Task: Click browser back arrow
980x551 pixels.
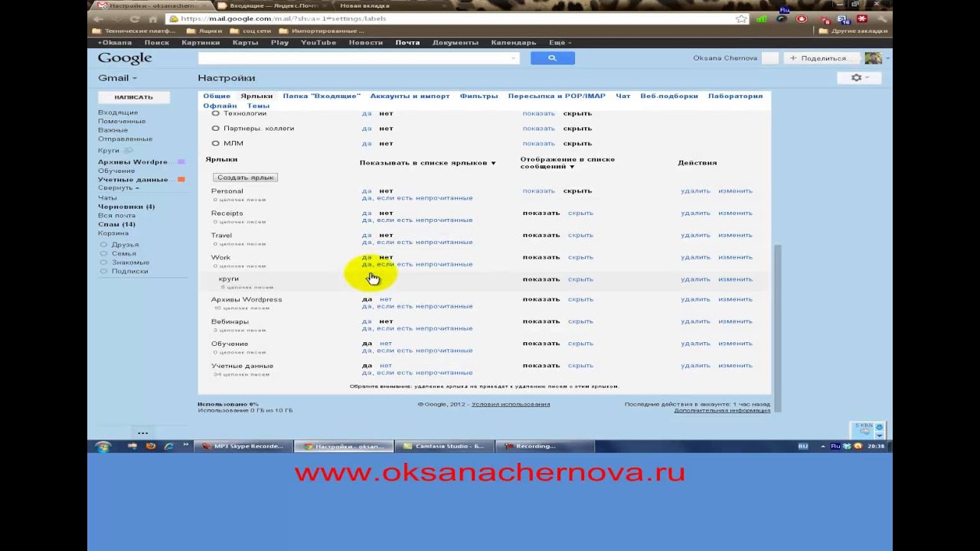Action: tap(99, 18)
